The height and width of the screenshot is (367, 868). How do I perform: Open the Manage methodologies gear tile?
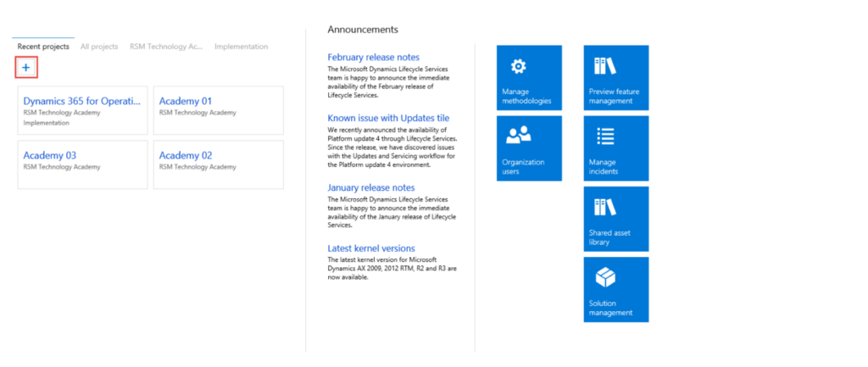529,78
